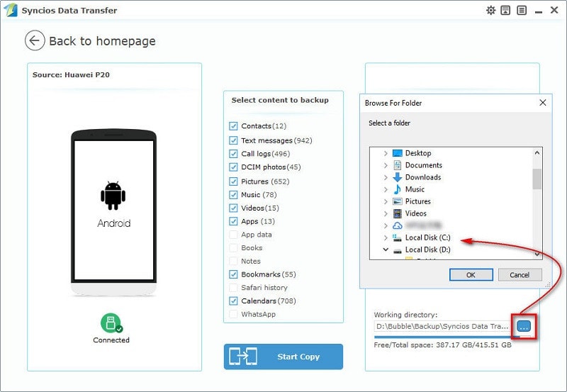Expand the Downloads tree node

pos(386,177)
